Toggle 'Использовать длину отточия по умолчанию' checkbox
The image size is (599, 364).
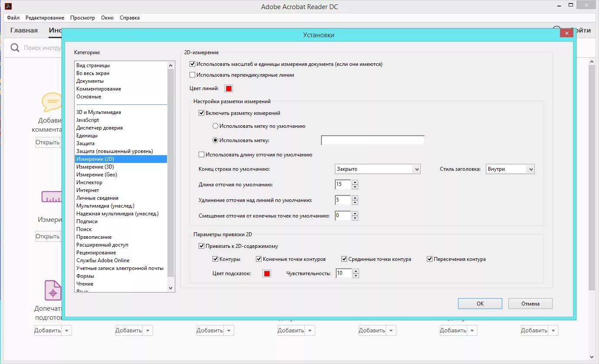coord(201,154)
